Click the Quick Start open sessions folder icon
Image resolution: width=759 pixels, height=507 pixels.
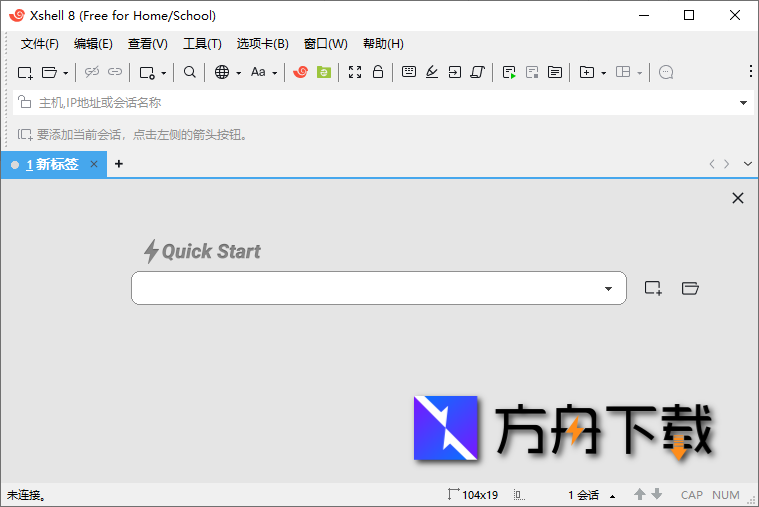690,288
